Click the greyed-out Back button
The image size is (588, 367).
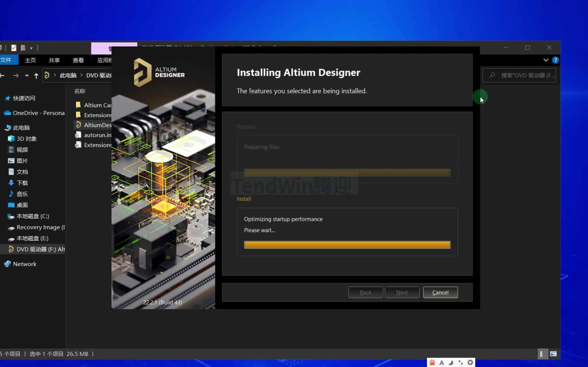[x=365, y=292]
